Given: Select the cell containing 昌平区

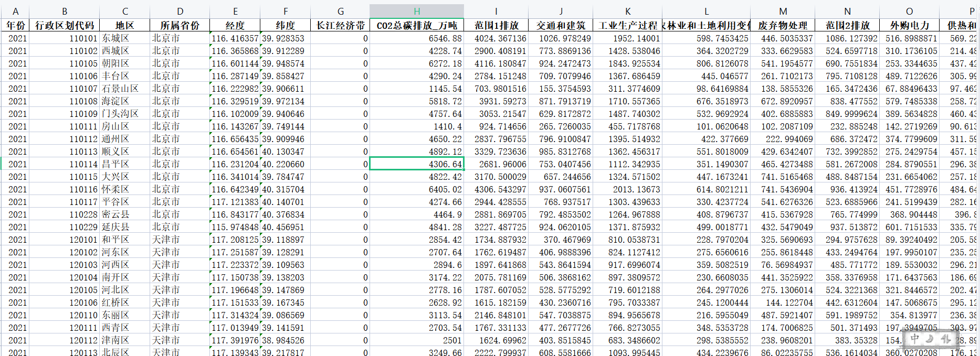Looking at the screenshot, I should [125, 164].
